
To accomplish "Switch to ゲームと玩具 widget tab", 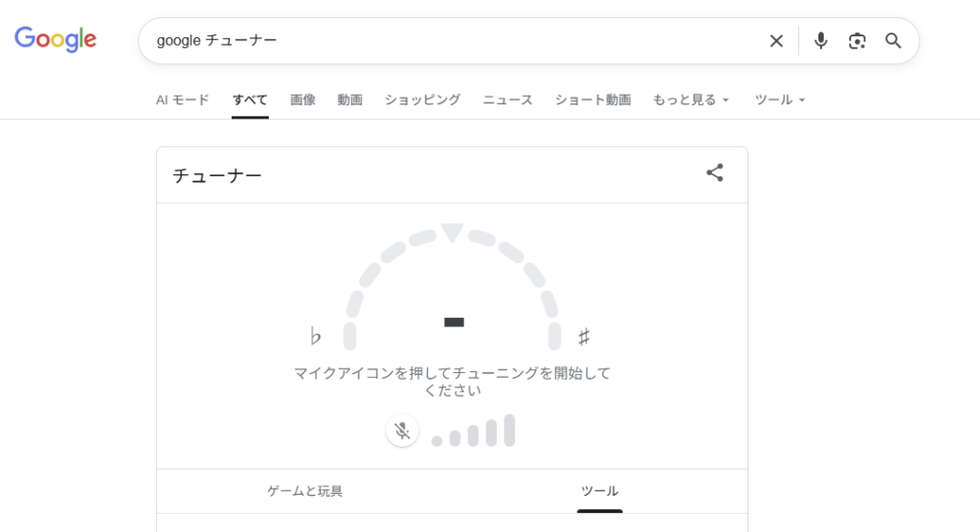I will [x=304, y=491].
